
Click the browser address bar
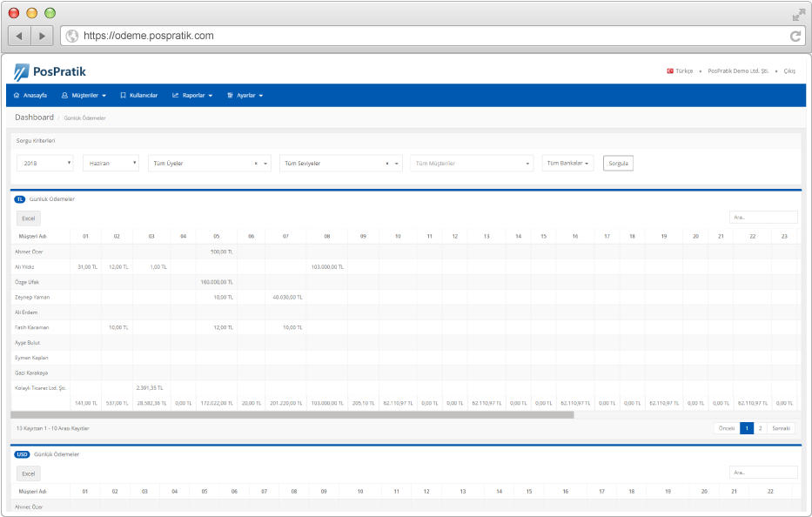[433, 36]
